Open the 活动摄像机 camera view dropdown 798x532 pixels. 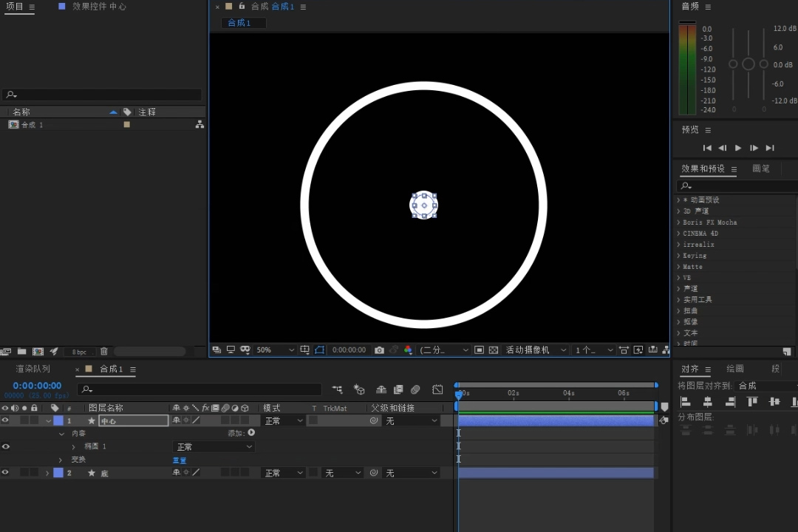click(534, 349)
